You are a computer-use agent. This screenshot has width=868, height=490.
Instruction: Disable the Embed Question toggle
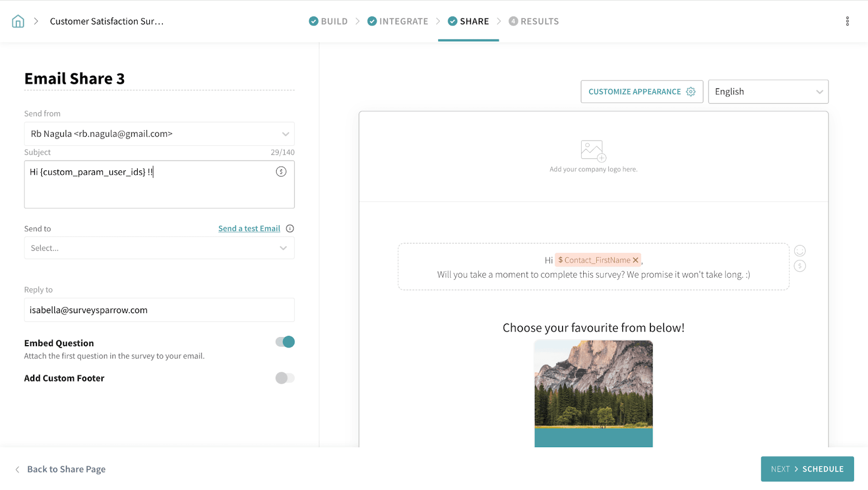(285, 342)
